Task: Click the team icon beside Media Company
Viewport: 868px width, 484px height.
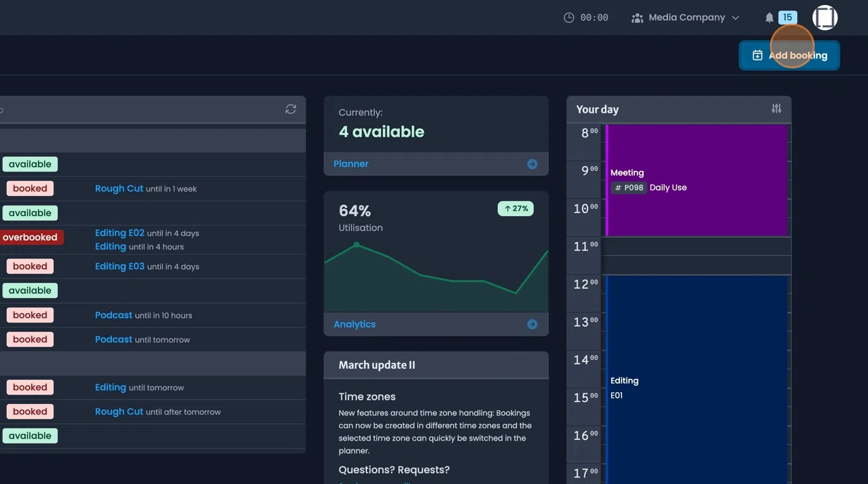Action: click(637, 17)
